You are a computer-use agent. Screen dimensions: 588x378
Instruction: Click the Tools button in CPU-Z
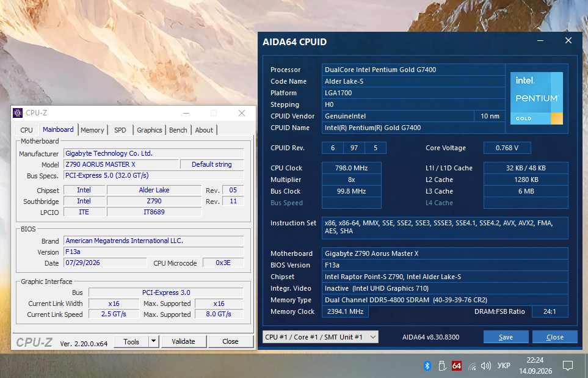pyautogui.click(x=131, y=341)
